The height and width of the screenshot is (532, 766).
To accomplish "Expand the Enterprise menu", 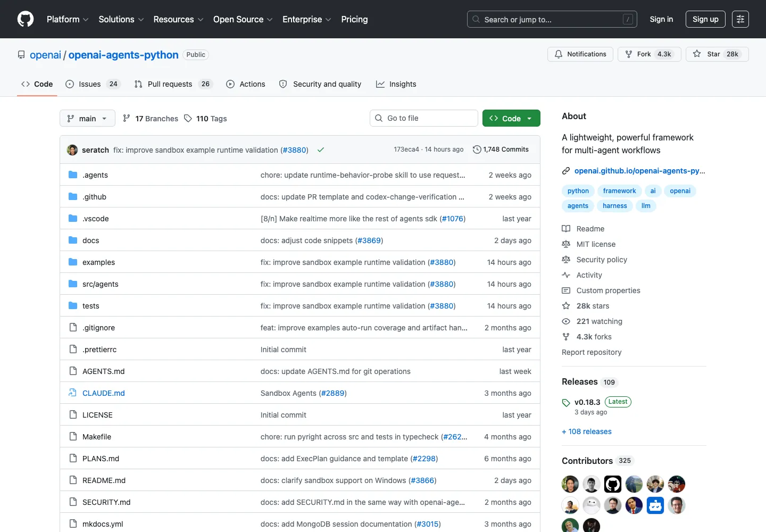I will coord(307,19).
